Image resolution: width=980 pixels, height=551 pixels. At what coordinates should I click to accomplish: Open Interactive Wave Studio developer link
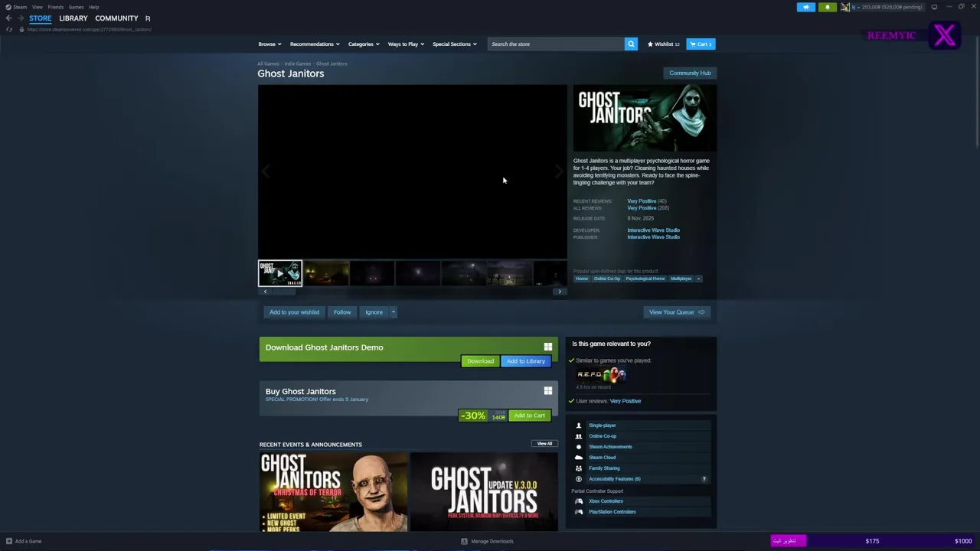[x=653, y=230]
